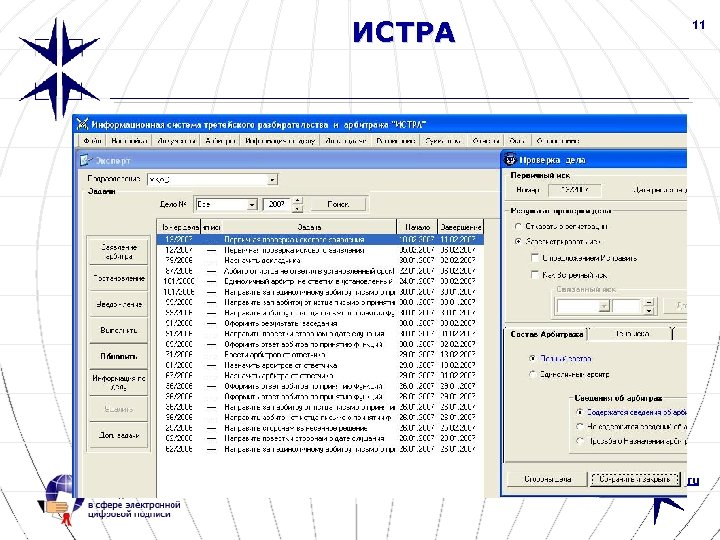Expand the Связанный иск dropdown

pos(604,306)
